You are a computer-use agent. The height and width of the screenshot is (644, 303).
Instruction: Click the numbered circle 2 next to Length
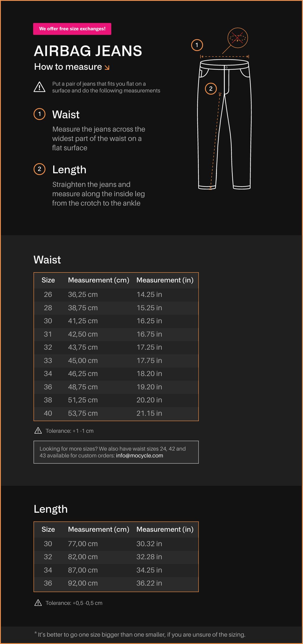[40, 169]
